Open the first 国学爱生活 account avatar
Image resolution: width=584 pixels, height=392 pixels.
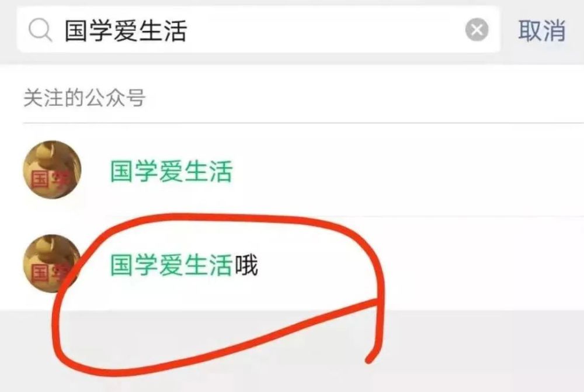click(x=52, y=169)
